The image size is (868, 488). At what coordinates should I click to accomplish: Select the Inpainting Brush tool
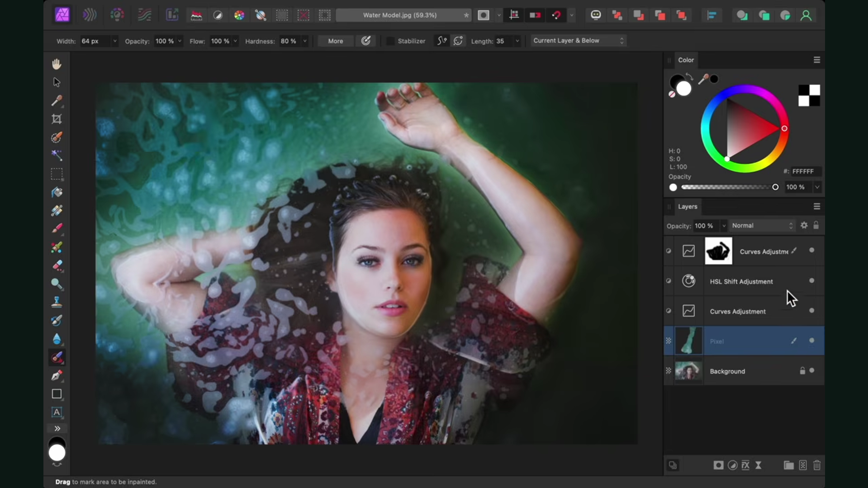(x=57, y=358)
